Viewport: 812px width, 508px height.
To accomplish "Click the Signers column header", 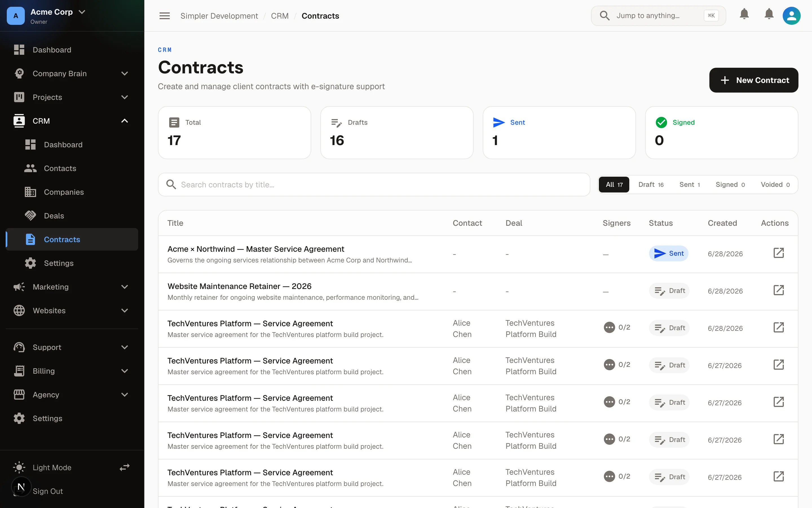I will (x=616, y=223).
